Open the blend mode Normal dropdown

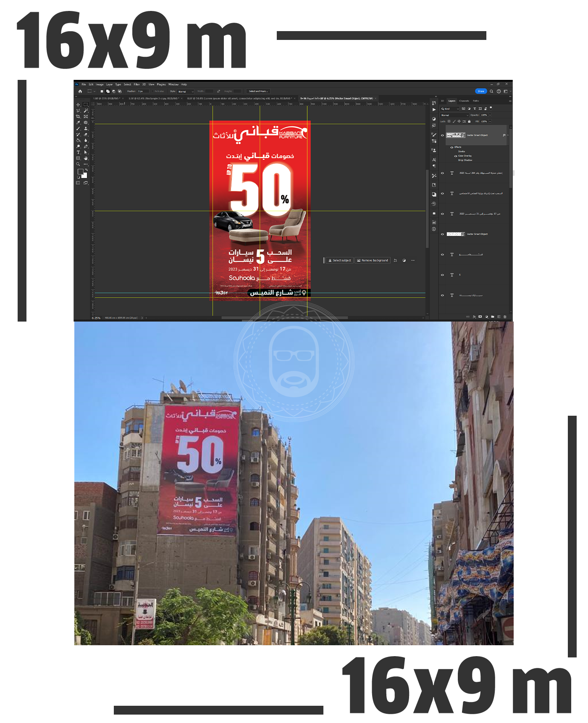coord(454,115)
